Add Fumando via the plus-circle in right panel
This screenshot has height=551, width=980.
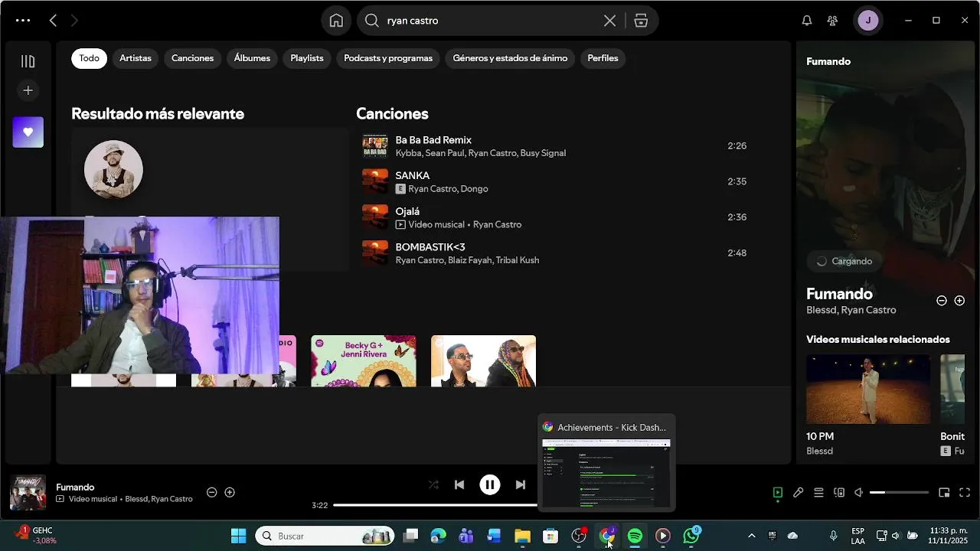[x=959, y=301]
